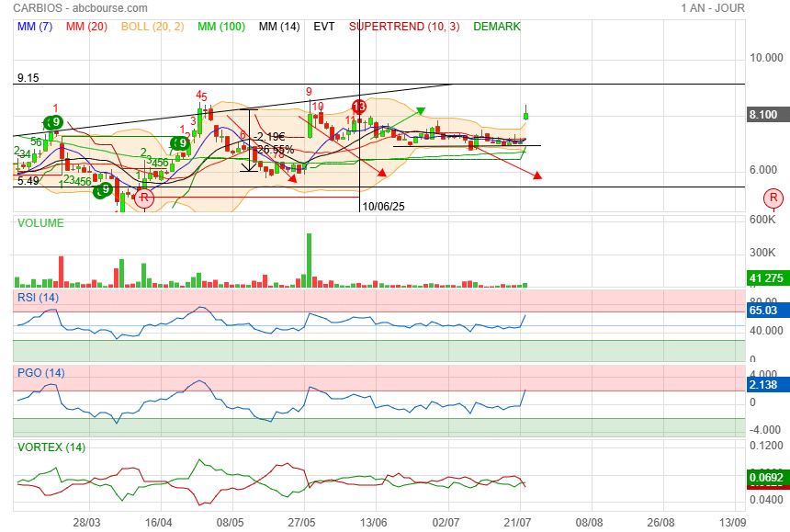
Task: Click the 5.49 support level label
Action: 28,181
